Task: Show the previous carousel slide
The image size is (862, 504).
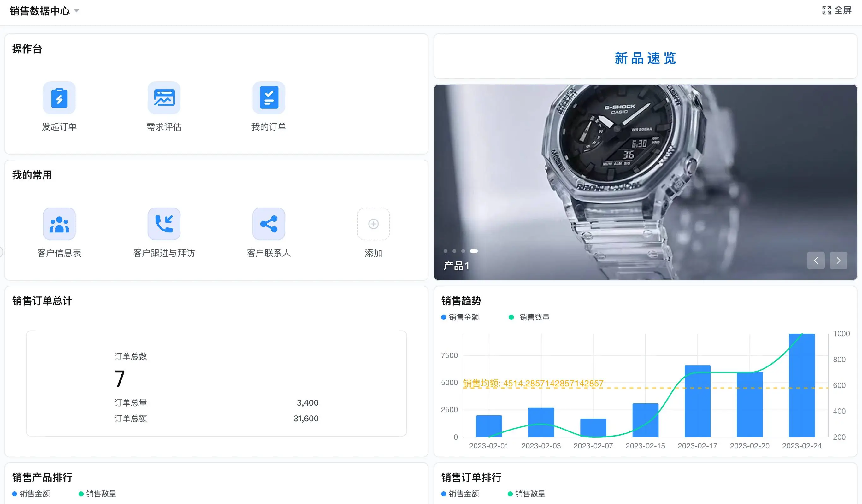Action: (816, 261)
